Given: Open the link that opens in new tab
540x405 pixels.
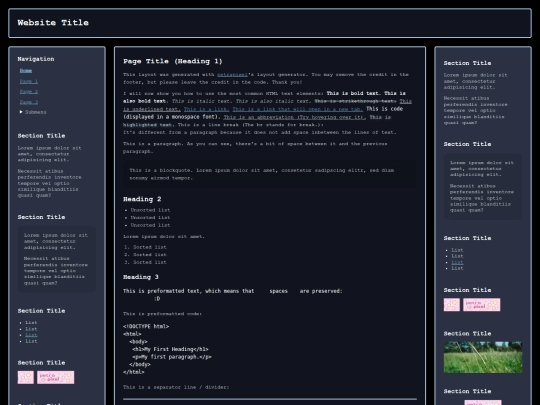Looking at the screenshot, I should click(298, 109).
